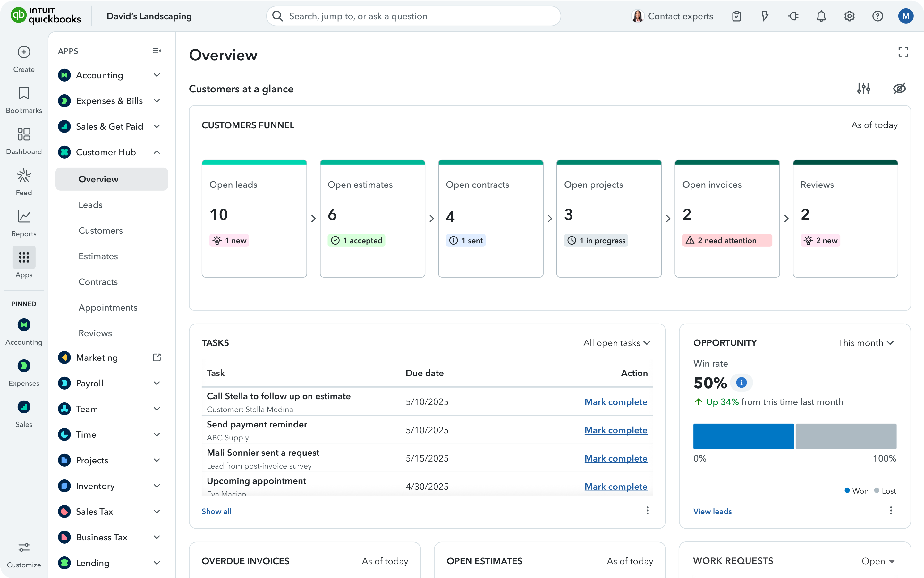Open the All open tasks dropdown

click(616, 343)
